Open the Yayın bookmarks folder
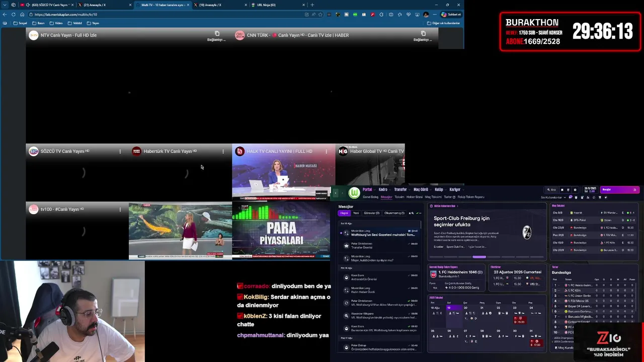 tap(93, 23)
